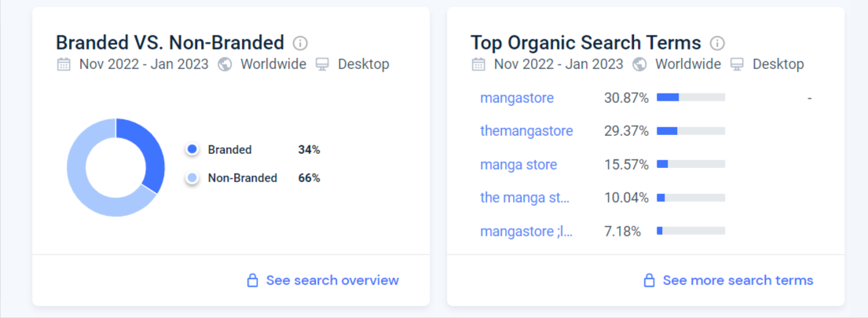This screenshot has height=318, width=868.
Task: Open the truncated 'the manga st...' term
Action: (x=525, y=198)
